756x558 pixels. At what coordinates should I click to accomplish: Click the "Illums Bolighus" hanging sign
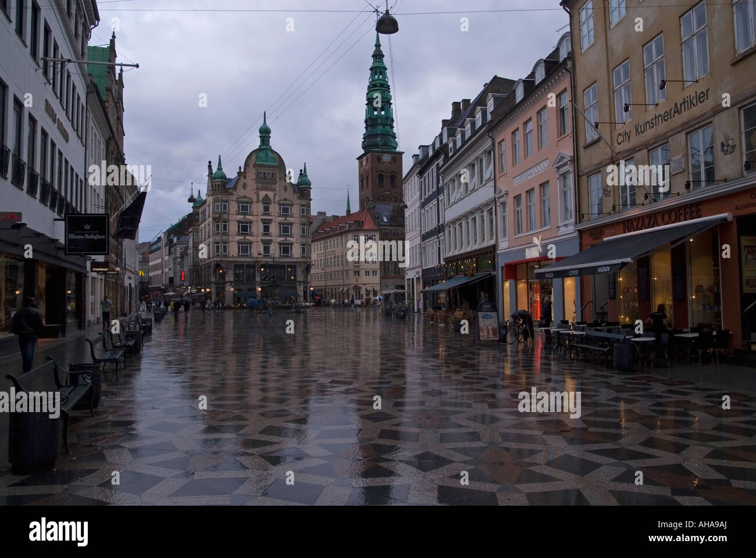tap(86, 234)
